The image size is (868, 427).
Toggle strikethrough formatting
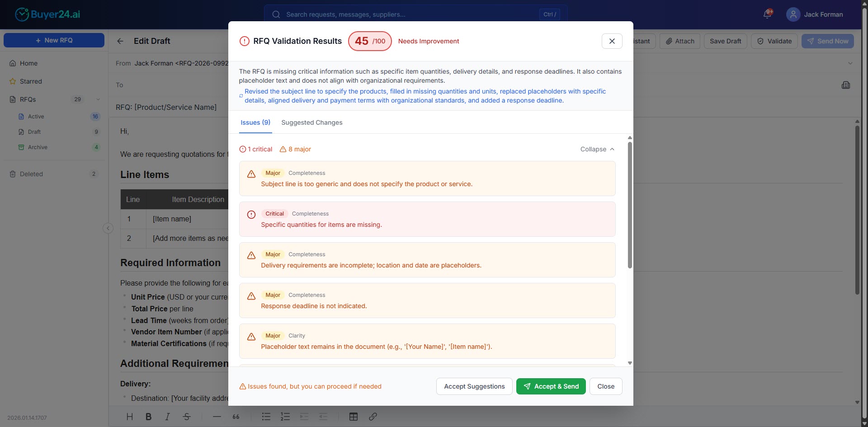coord(187,416)
